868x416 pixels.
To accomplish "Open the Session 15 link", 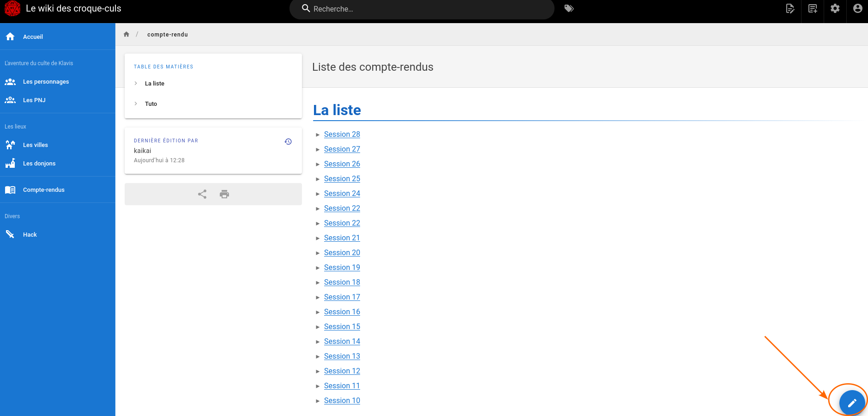I will [342, 326].
